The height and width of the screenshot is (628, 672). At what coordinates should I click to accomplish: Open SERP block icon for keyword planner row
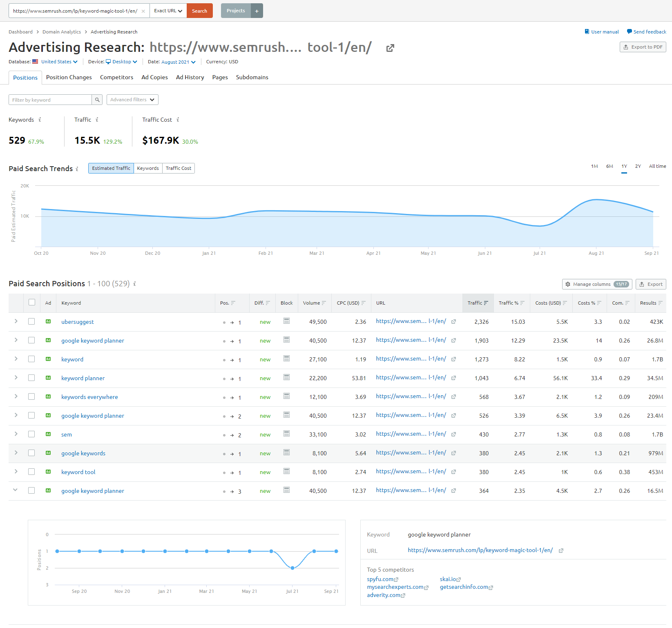(287, 377)
